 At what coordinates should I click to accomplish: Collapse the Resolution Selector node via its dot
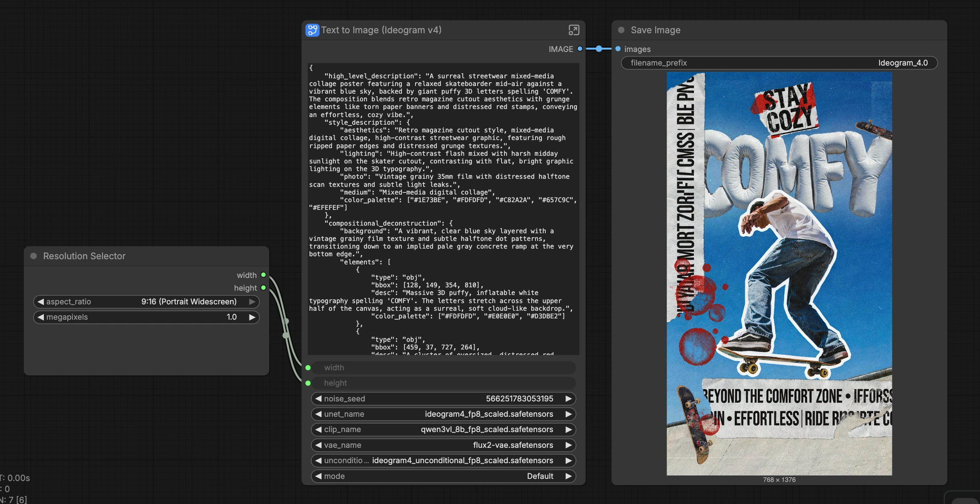click(34, 256)
